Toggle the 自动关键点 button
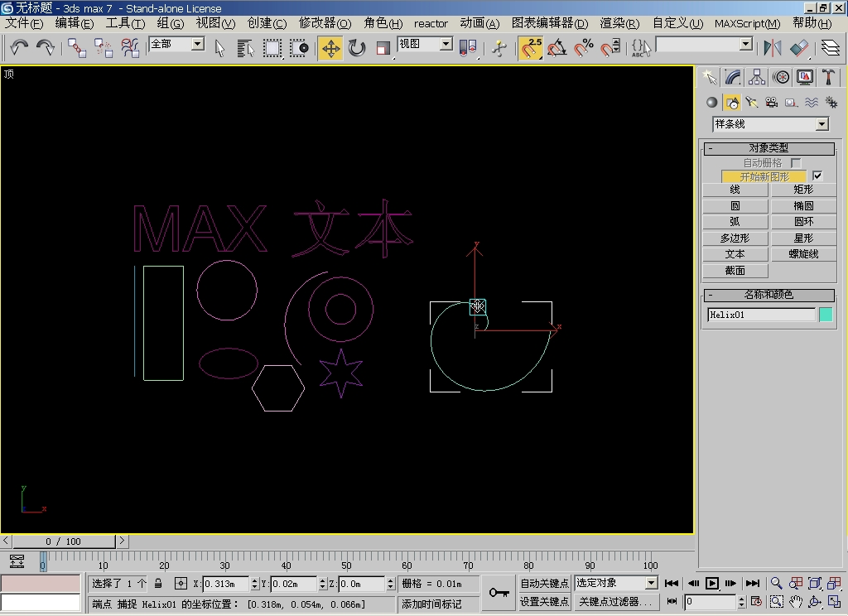The height and width of the screenshot is (616, 848). pos(544,583)
